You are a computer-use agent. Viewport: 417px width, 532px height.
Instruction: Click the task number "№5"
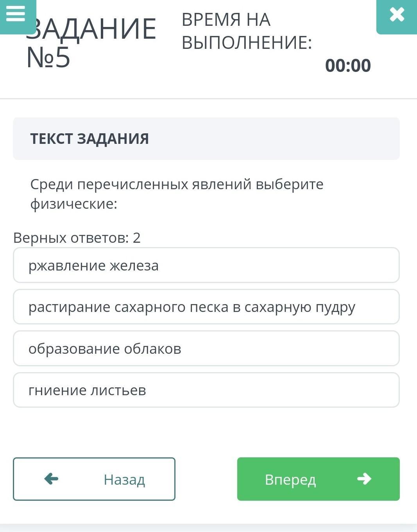(x=48, y=57)
